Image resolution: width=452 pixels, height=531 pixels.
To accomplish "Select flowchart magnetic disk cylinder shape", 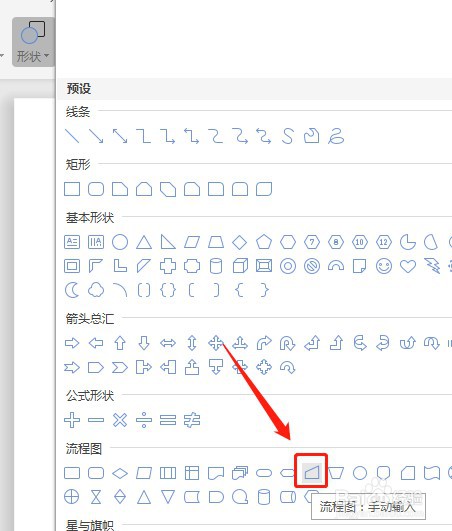I will [x=264, y=497].
